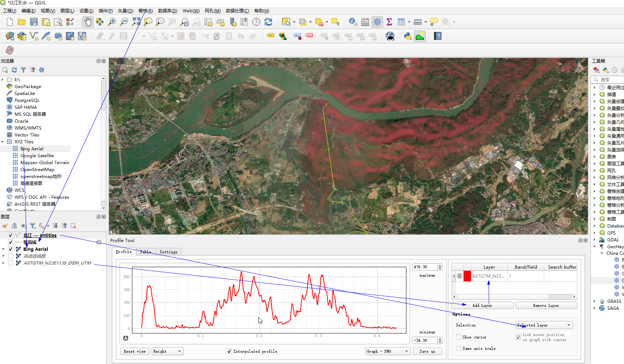Click the Refresh map icon

(x=268, y=22)
